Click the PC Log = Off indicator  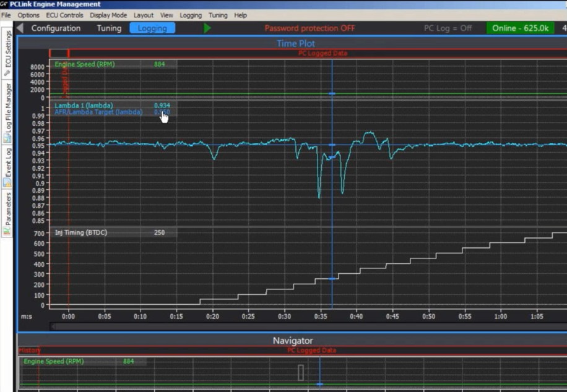pyautogui.click(x=448, y=28)
